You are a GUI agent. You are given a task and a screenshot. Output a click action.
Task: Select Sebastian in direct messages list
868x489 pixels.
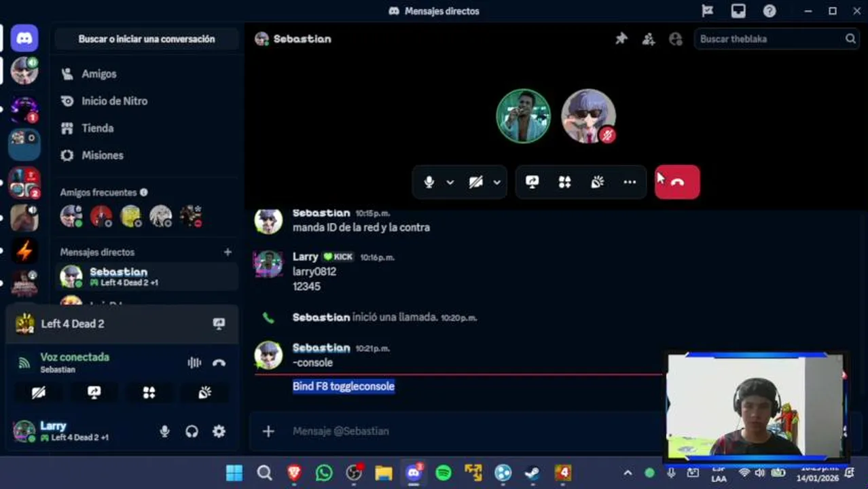point(147,276)
